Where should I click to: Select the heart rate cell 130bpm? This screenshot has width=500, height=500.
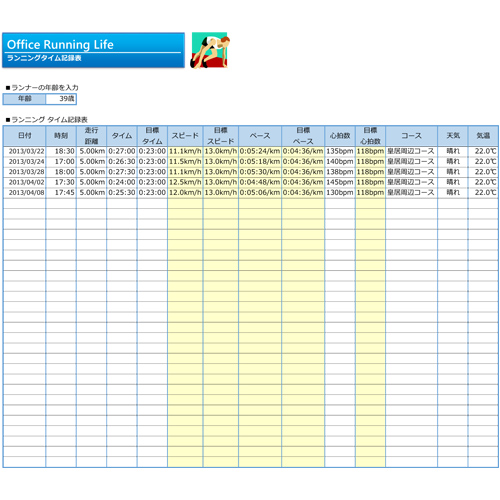click(x=340, y=193)
